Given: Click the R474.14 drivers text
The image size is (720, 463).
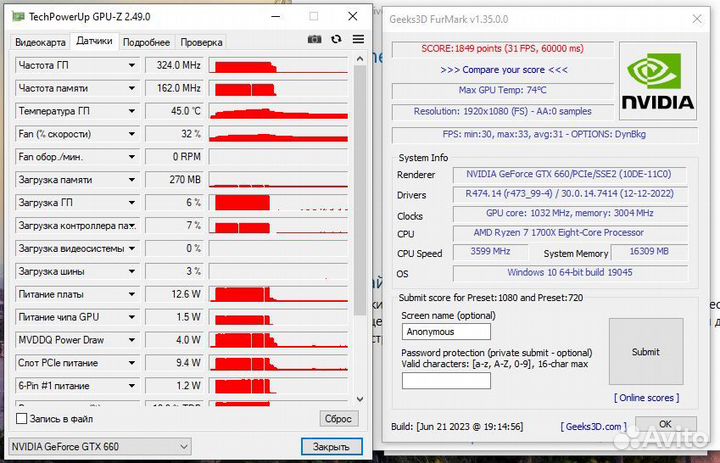Looking at the screenshot, I should [x=569, y=193].
